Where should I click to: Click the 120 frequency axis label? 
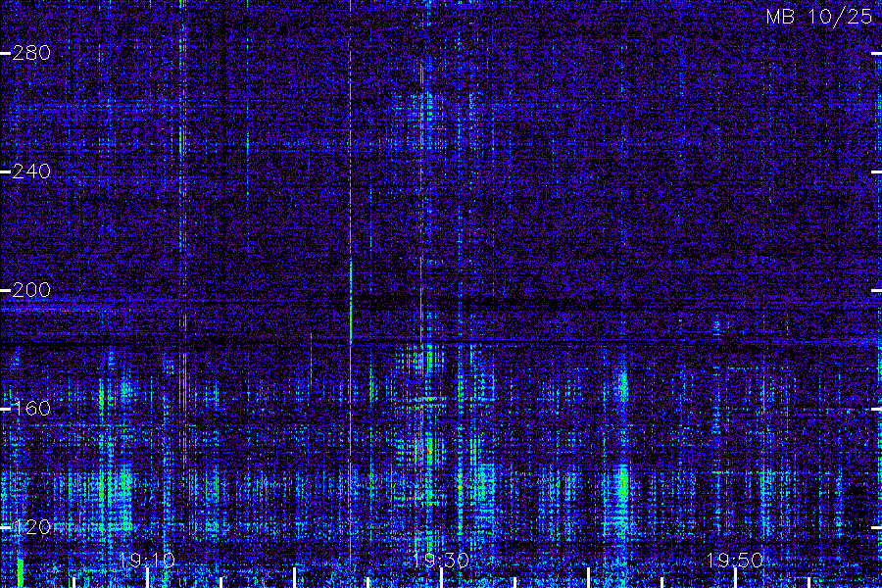coord(31,526)
